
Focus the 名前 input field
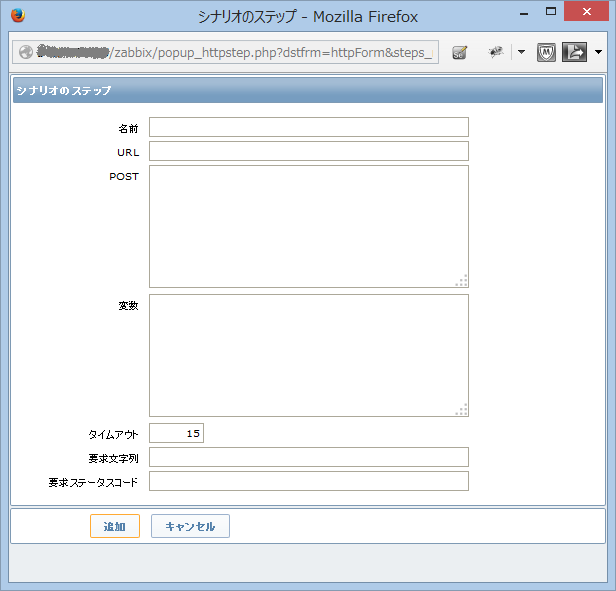click(x=309, y=127)
